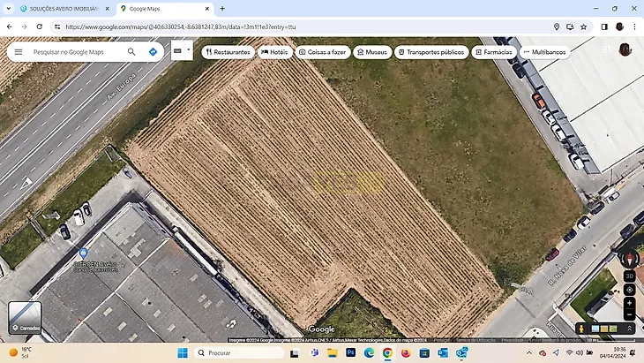Switch to the SOLUÇÕES AVEIRO IMOBILIÁRIA tab

(x=64, y=9)
